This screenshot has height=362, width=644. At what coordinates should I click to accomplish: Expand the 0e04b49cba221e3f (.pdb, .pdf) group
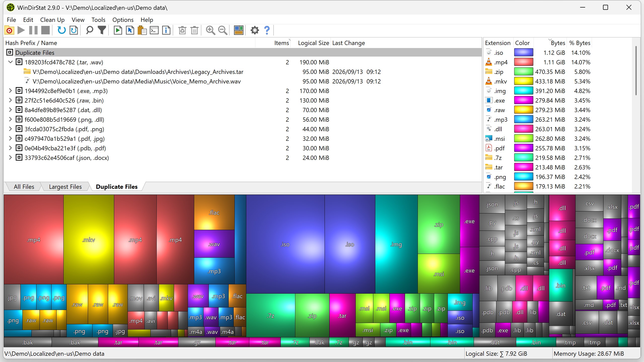10,148
